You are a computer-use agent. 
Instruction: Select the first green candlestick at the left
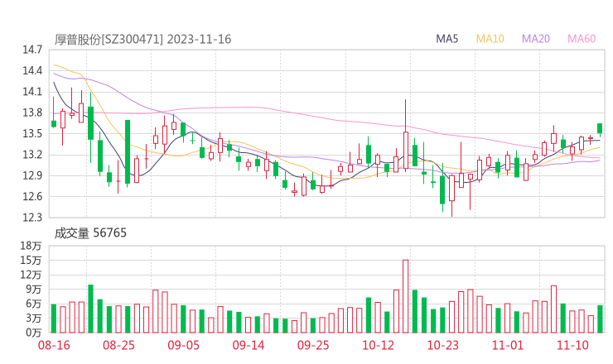54,123
